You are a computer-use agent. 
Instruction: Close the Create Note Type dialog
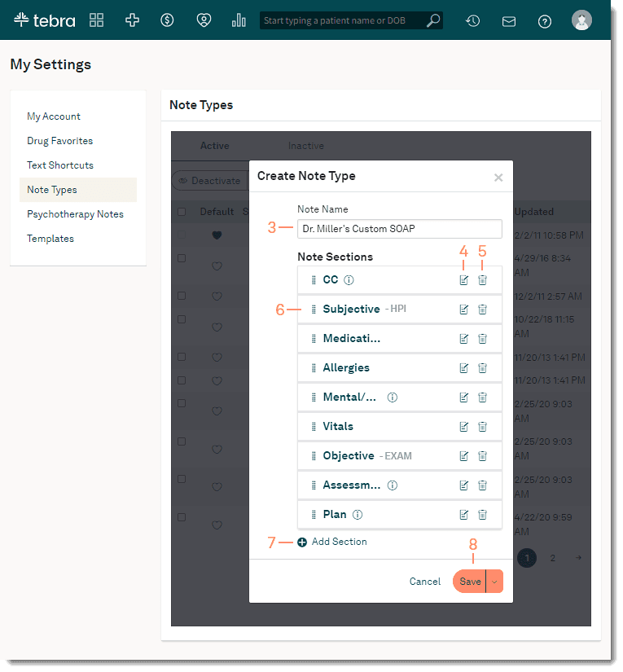click(498, 178)
